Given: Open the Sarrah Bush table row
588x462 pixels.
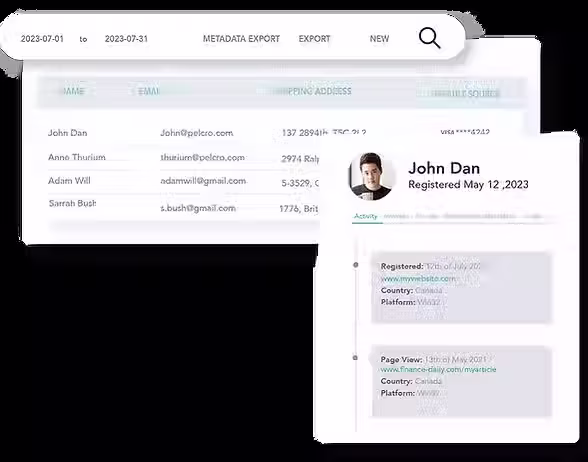Looking at the screenshot, I should (183, 206).
